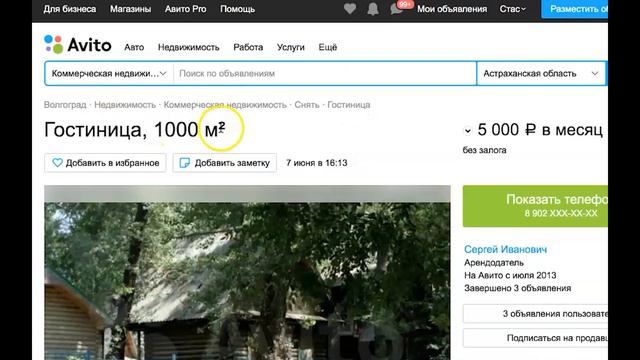Click listing title Гостиница, 1000 м²
The image size is (640, 360).
tap(135, 130)
